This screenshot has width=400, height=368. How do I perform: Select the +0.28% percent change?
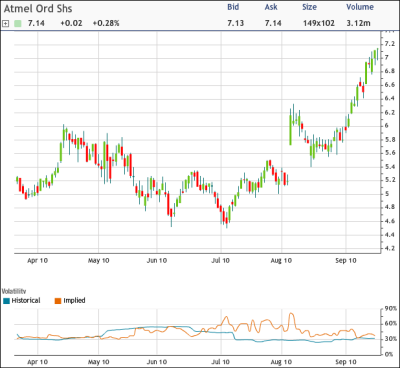106,23
